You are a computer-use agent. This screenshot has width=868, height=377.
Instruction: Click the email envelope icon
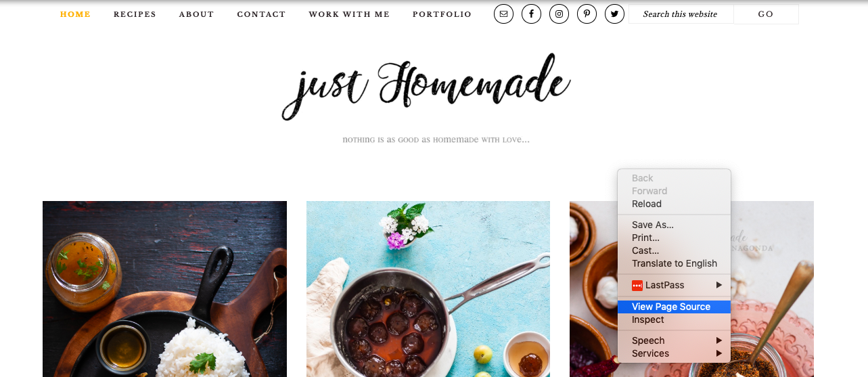(503, 14)
